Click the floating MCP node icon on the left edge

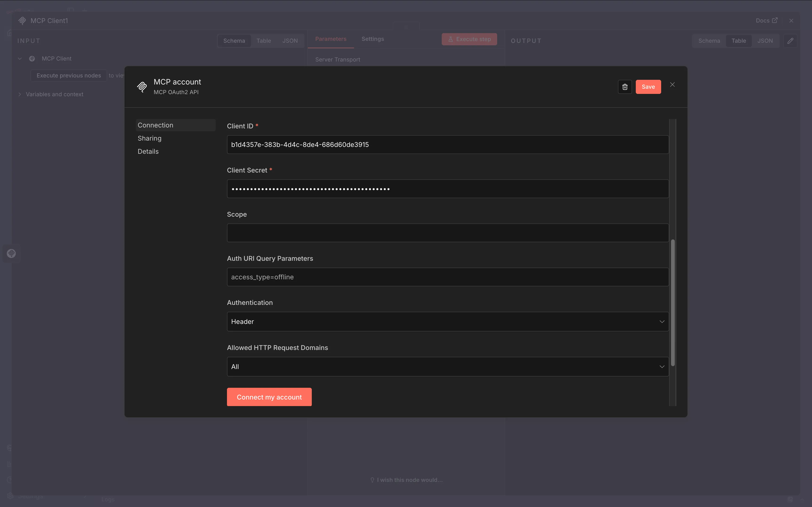click(x=12, y=253)
